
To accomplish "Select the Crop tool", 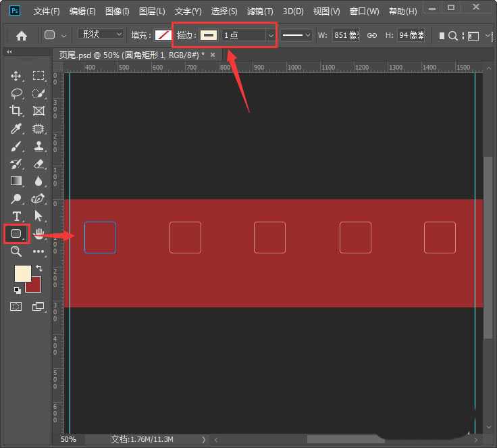I will pos(16,111).
